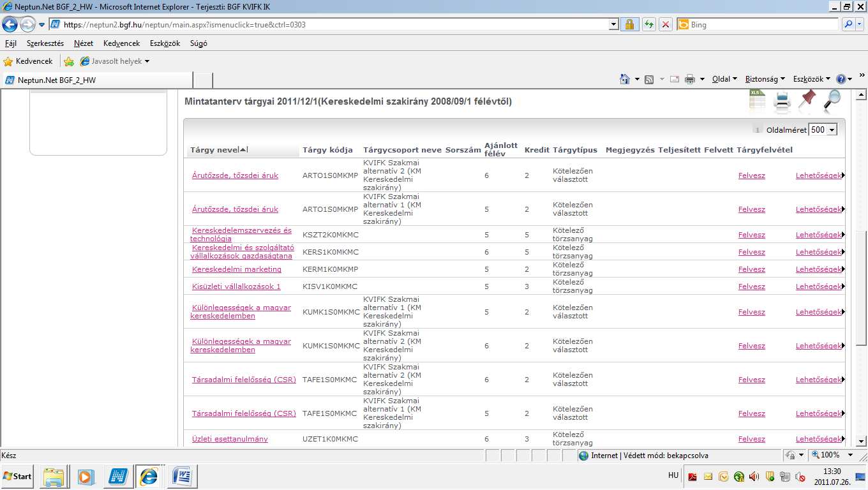Screen dimensions: 868x490
Task: Click the Bing search magnifier button
Action: (x=848, y=24)
